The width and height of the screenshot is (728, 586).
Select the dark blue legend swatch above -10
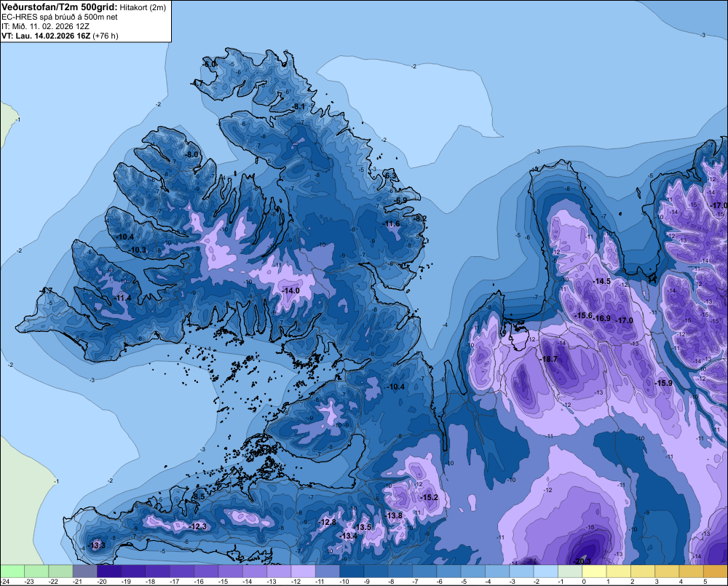(352, 571)
